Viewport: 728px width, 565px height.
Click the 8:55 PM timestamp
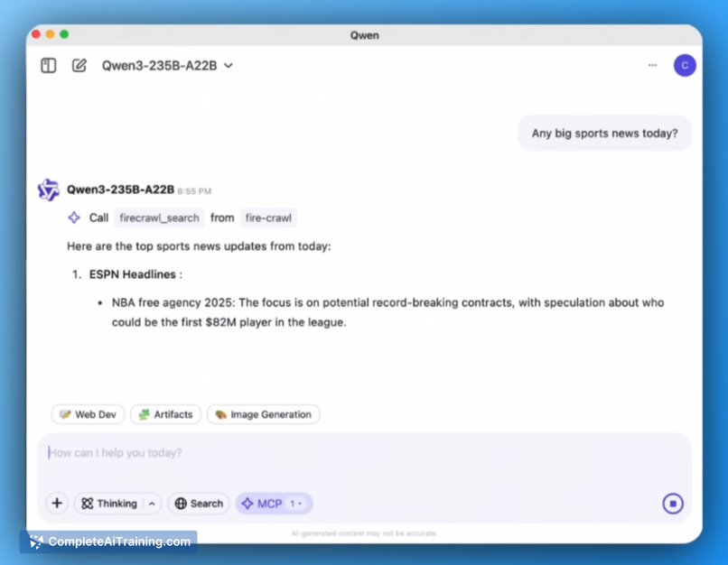point(194,191)
